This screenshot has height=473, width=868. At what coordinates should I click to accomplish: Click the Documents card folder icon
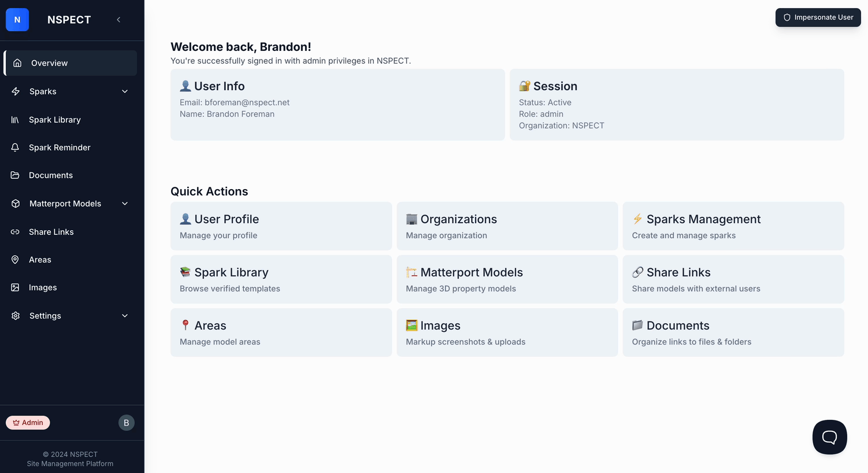click(x=637, y=325)
